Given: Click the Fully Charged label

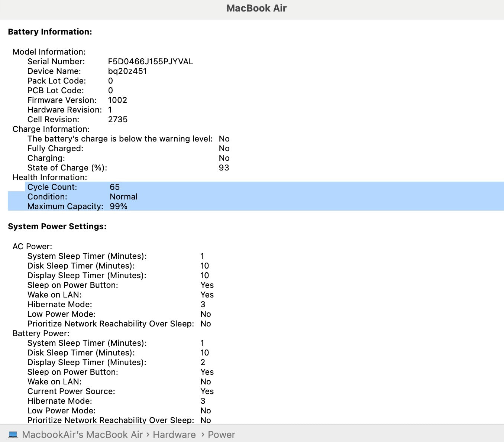Looking at the screenshot, I should pyautogui.click(x=55, y=149).
